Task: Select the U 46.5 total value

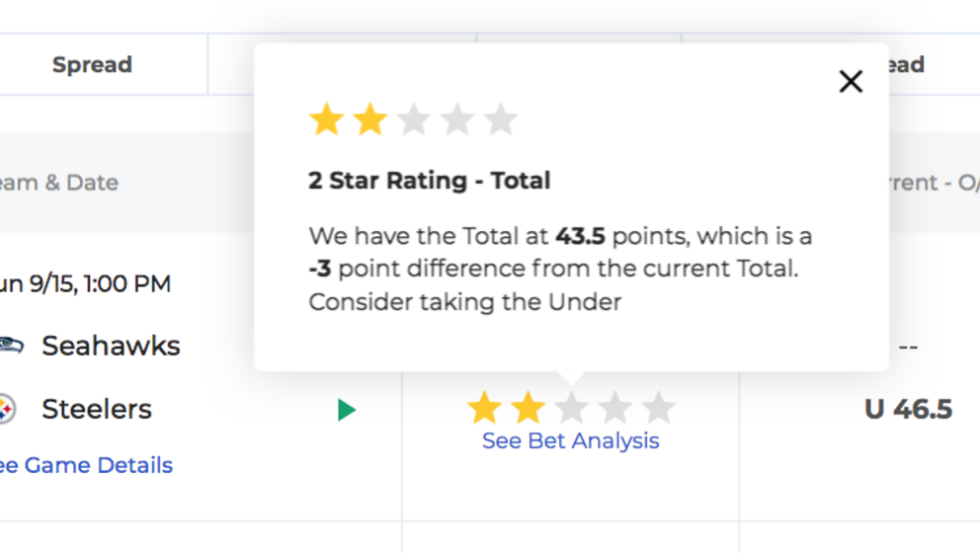Action: (909, 410)
